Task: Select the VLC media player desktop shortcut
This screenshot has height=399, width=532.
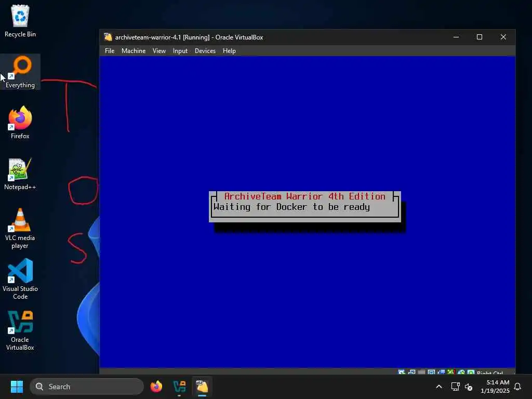Action: (x=20, y=229)
